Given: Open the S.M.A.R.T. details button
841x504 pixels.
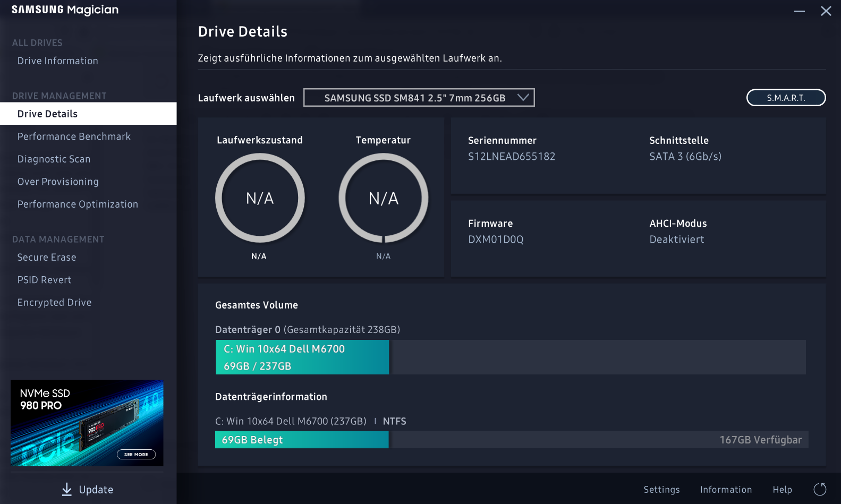Looking at the screenshot, I should [x=786, y=98].
